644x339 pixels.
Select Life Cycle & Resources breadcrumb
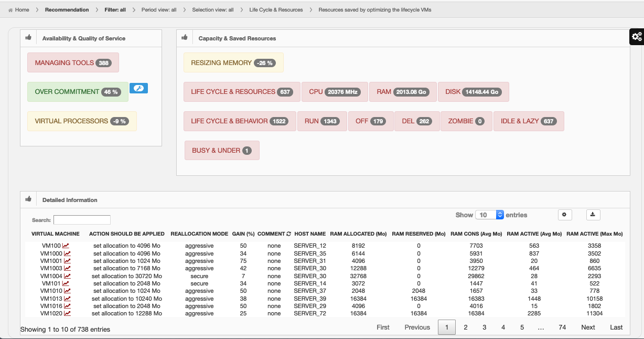click(276, 9)
